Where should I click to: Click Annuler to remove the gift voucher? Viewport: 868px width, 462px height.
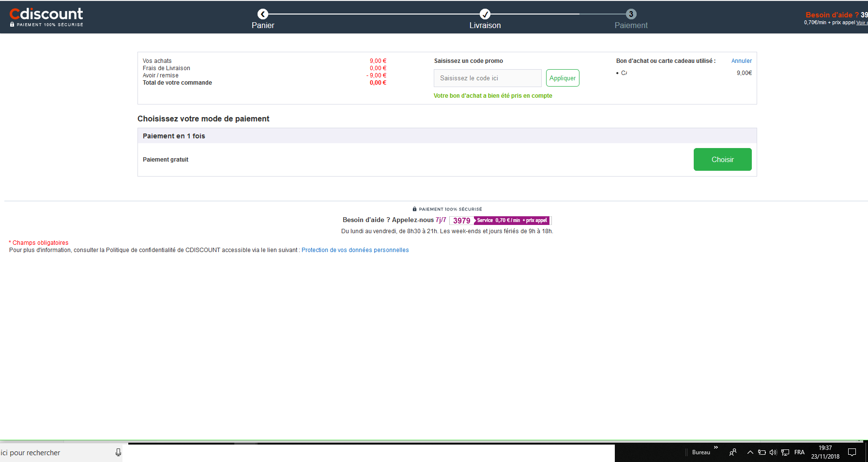[x=741, y=61]
